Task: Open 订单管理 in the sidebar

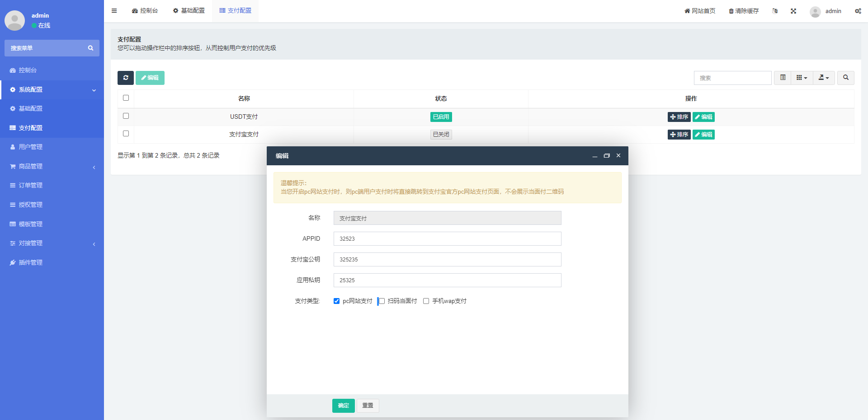Action: pos(52,185)
